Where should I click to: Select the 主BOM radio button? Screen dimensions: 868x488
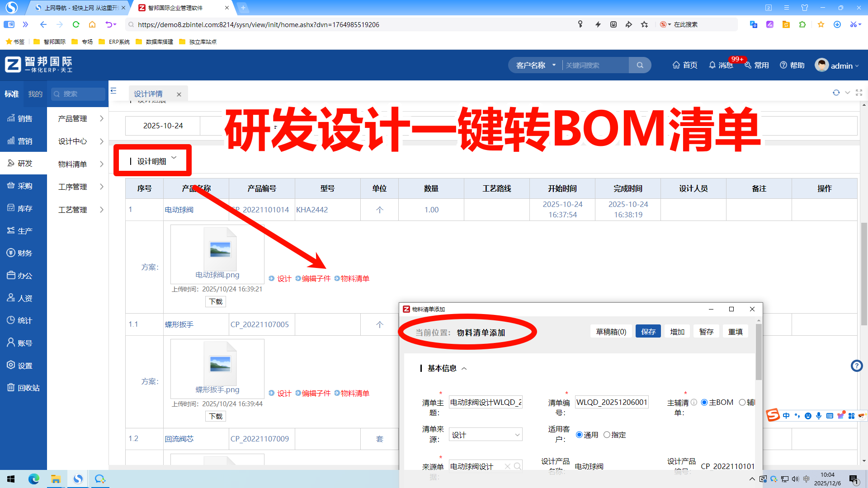703,402
